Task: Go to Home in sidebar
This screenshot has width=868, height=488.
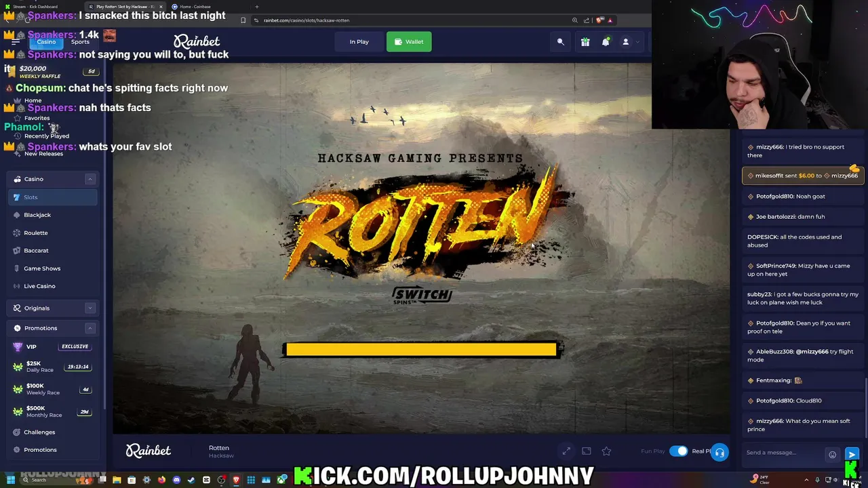Action: tap(33, 100)
